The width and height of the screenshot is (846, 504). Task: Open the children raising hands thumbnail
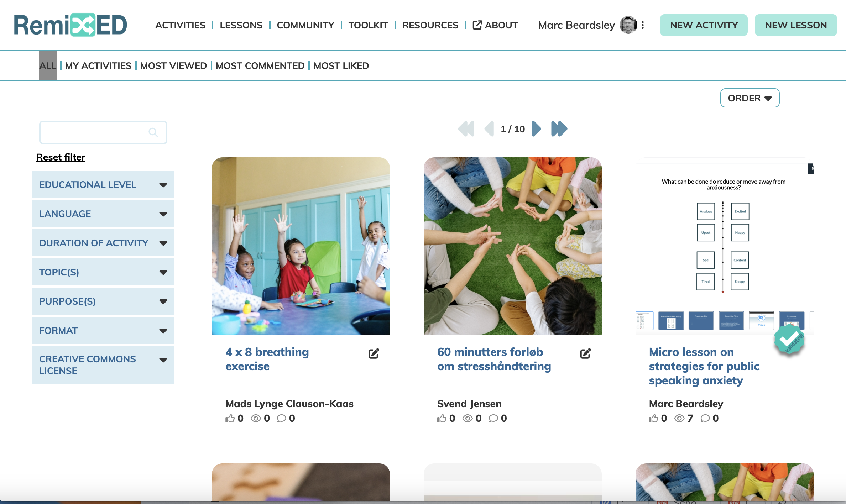point(301,246)
